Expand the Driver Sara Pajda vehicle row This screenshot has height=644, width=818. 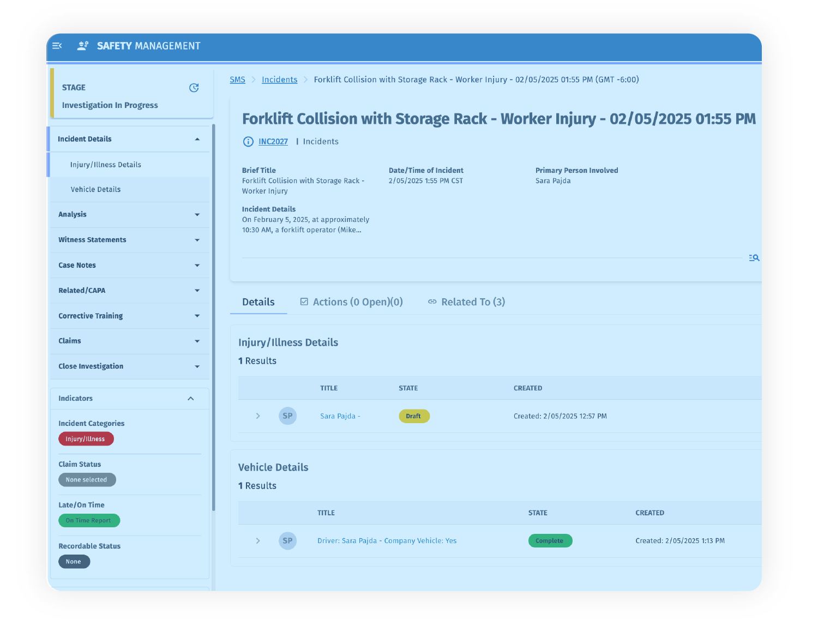click(x=258, y=541)
